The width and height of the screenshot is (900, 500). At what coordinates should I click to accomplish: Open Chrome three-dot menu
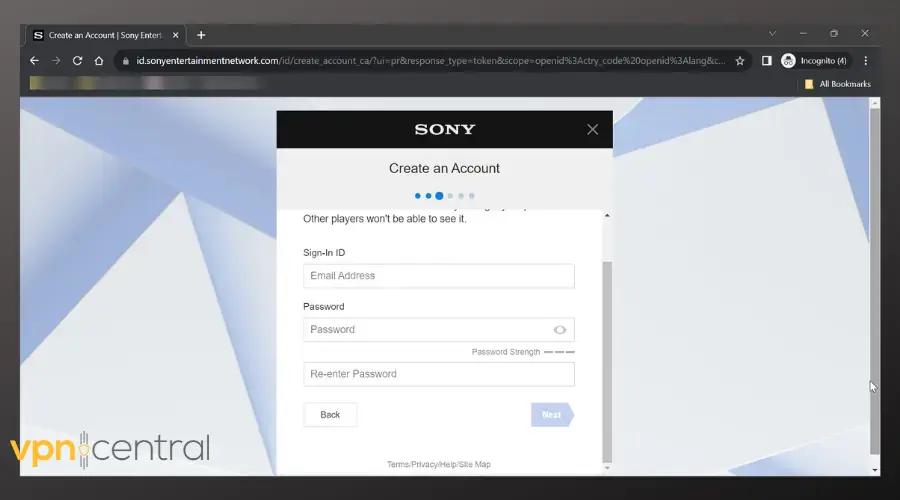(x=866, y=60)
